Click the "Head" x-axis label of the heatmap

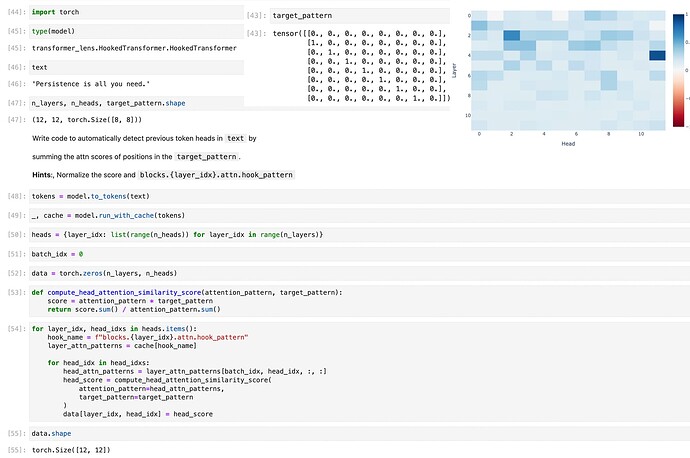click(567, 142)
